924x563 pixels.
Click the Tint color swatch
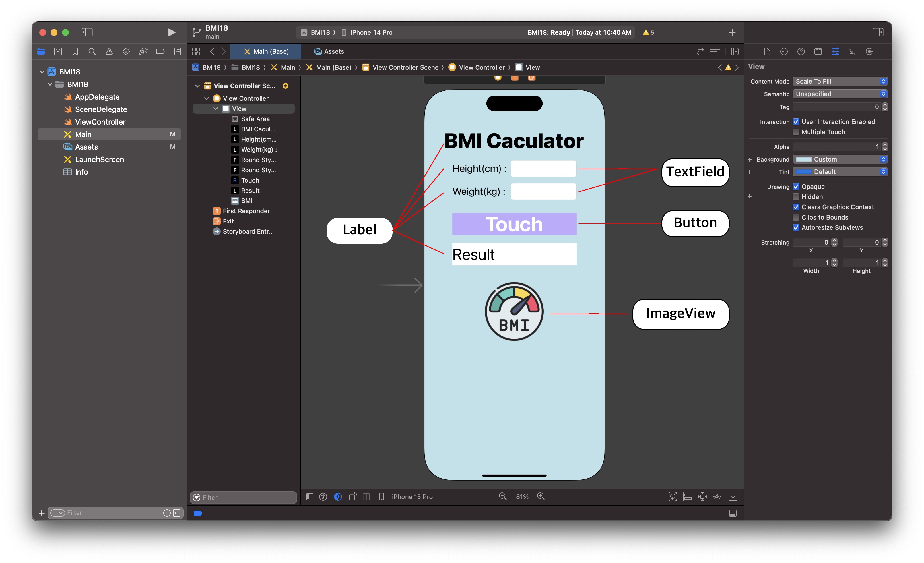pos(804,172)
